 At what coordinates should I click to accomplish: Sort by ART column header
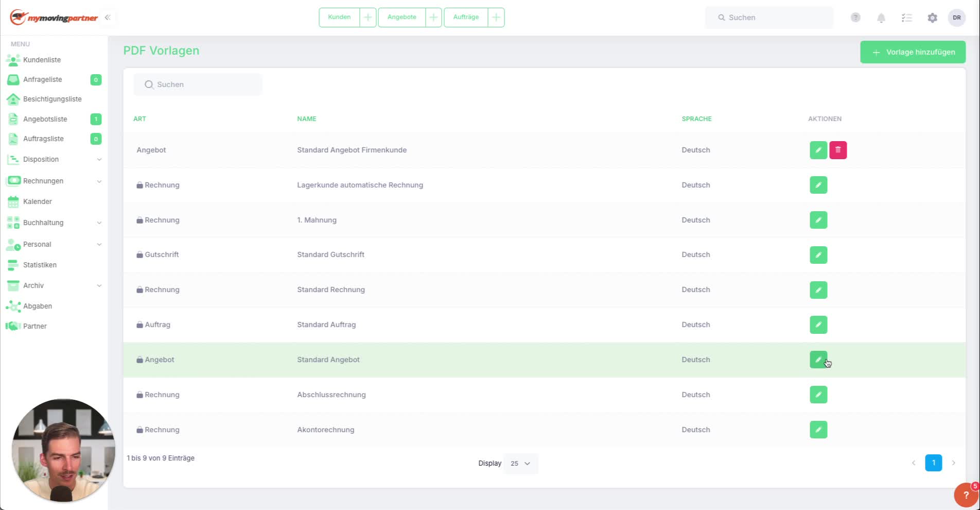tap(139, 119)
